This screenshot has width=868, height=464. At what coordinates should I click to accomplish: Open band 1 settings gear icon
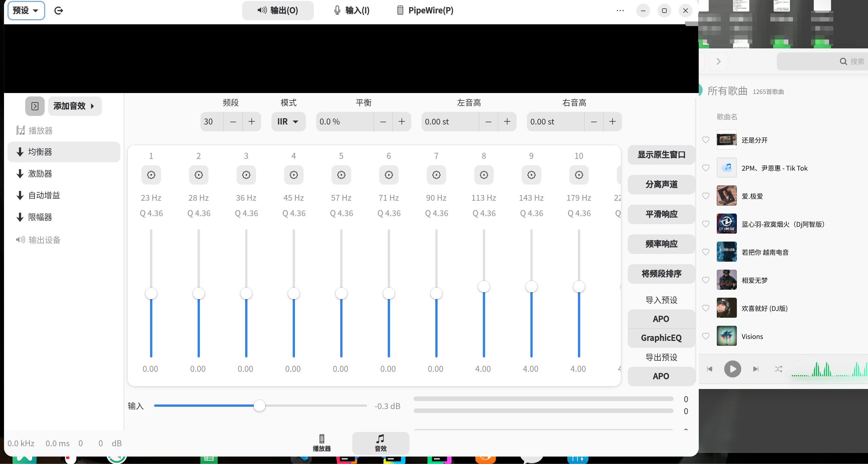151,175
